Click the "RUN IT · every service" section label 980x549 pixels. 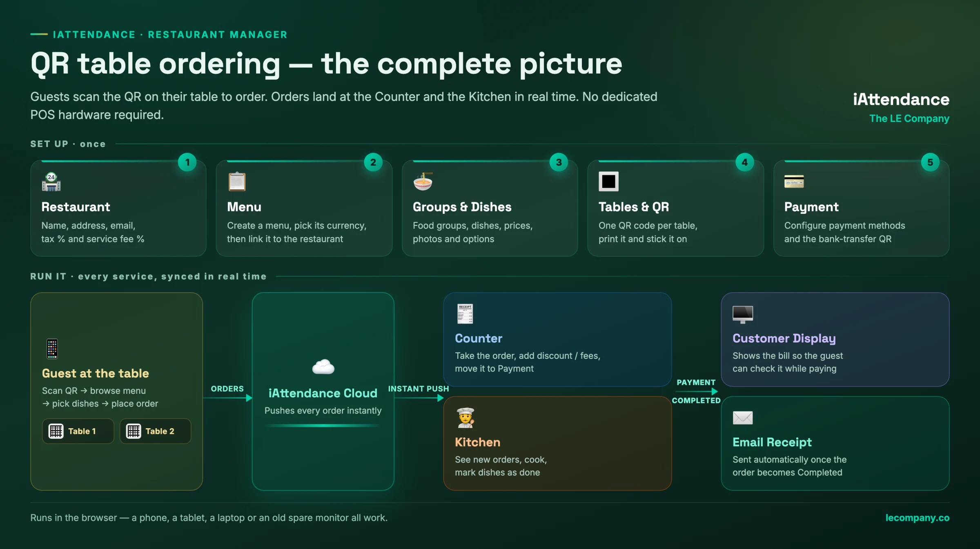(148, 276)
